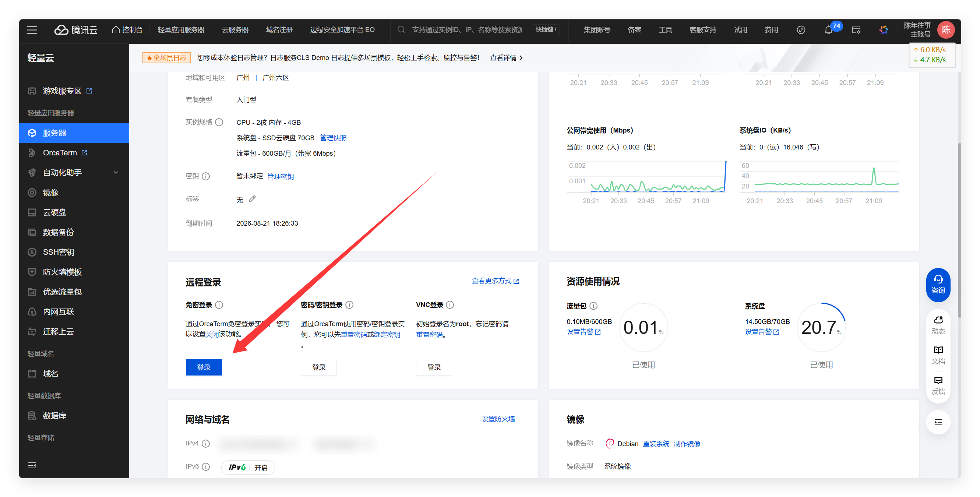Click info icon next to 实例规格
Screen dimensions: 980x497
[219, 122]
